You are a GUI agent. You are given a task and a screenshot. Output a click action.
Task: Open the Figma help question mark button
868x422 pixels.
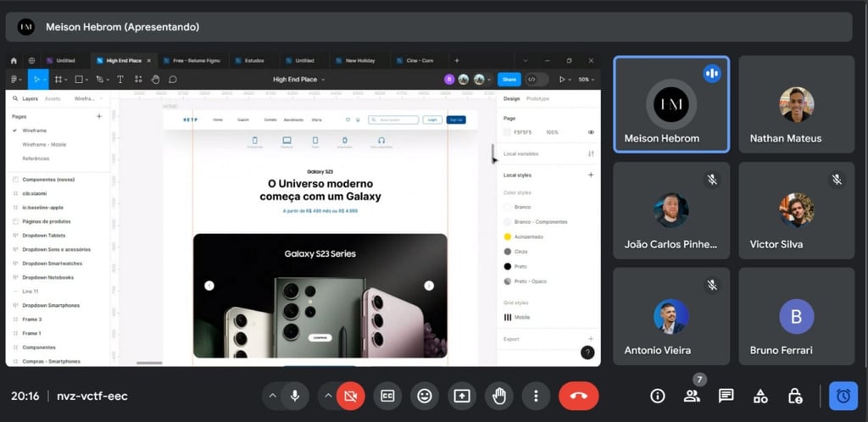pos(587,353)
